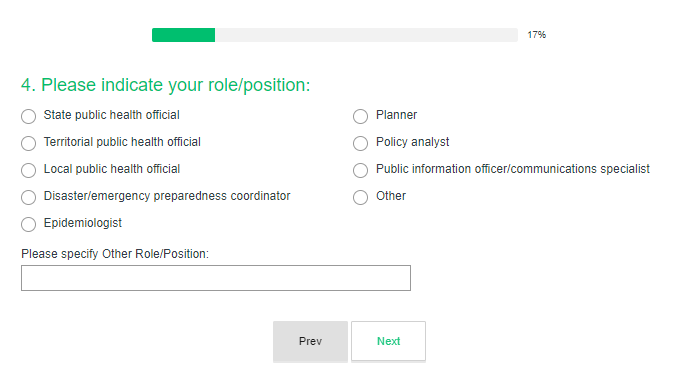Click the 17% progress label

click(536, 35)
